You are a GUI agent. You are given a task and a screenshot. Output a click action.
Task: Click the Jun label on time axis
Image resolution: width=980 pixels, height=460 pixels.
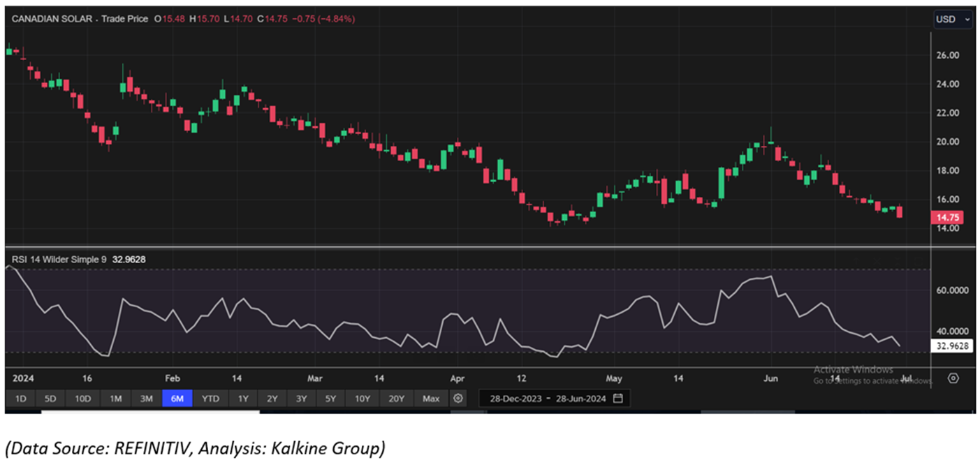coord(770,378)
